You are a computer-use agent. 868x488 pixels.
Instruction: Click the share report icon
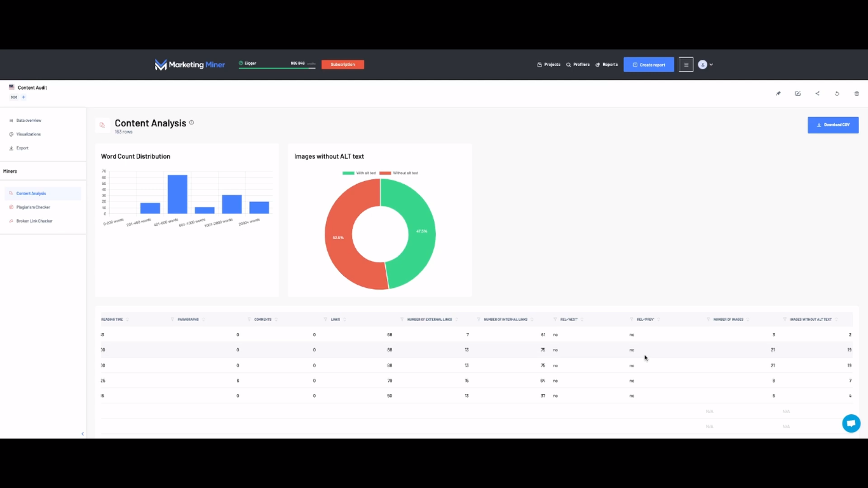point(817,93)
